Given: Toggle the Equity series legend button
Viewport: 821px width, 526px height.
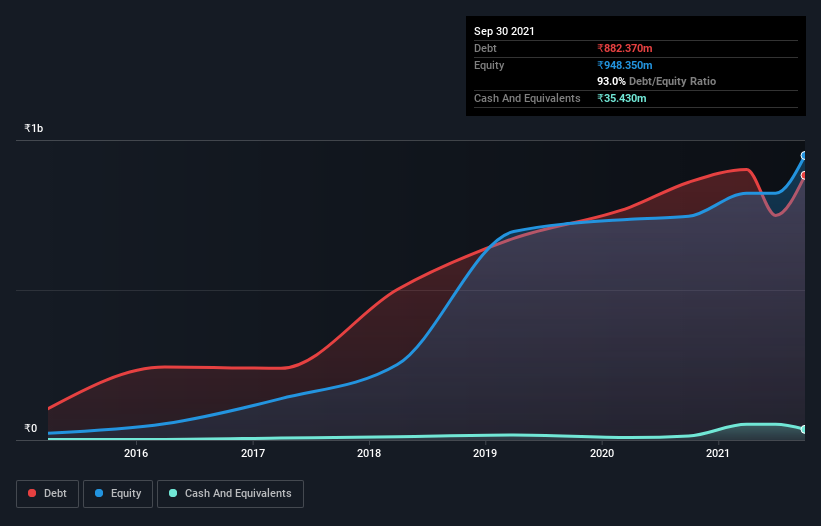Looking at the screenshot, I should 118,494.
